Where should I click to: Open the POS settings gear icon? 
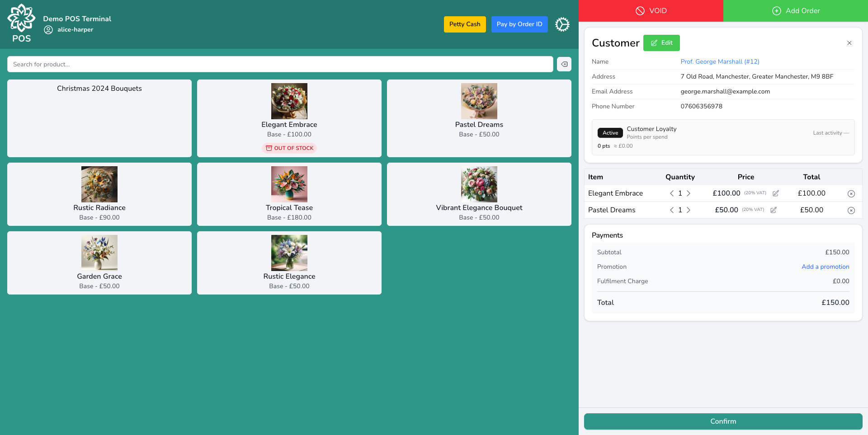(562, 24)
